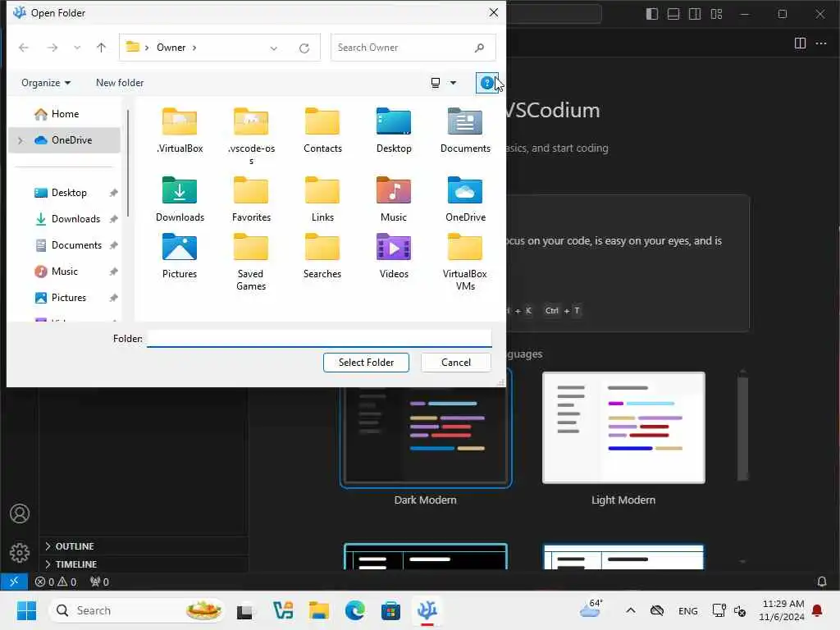840x630 pixels.
Task: Expand breadcrumb arrow after Owner
Action: 194,48
